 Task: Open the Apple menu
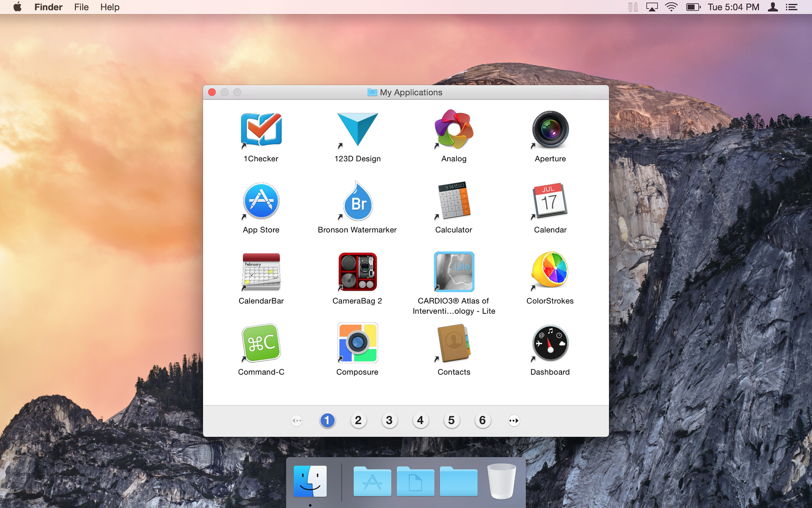(x=18, y=7)
